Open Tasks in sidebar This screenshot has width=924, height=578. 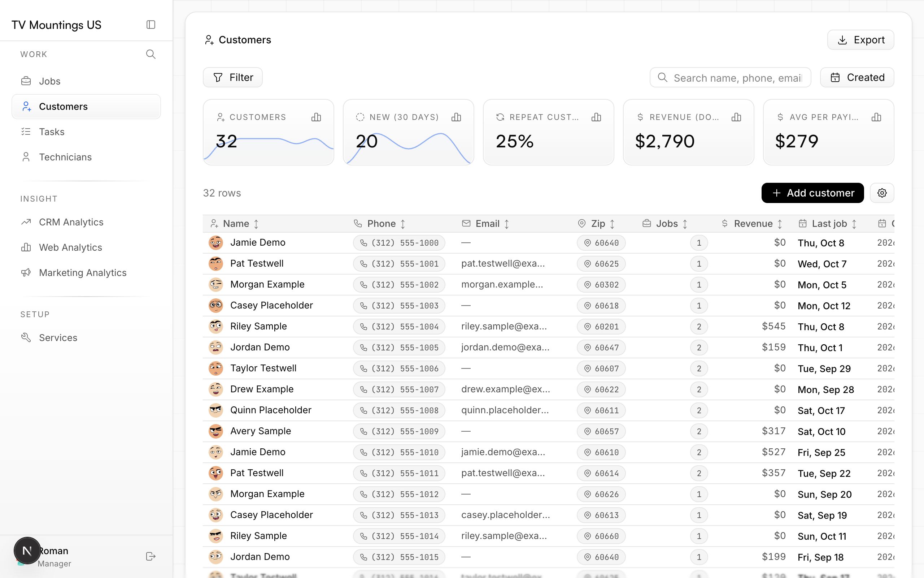coord(86,132)
